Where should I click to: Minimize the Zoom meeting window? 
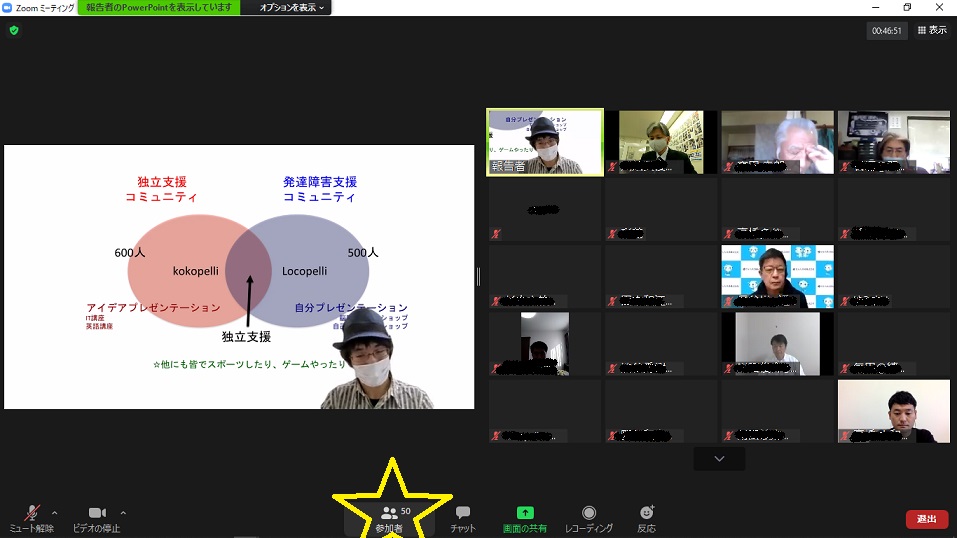(x=875, y=7)
